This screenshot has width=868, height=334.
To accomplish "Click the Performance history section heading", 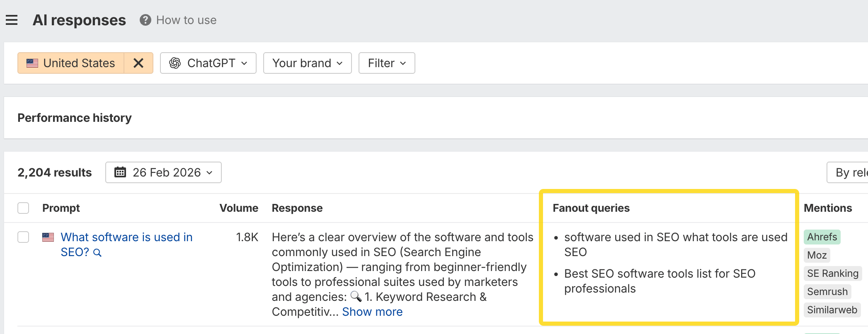I will pos(75,118).
